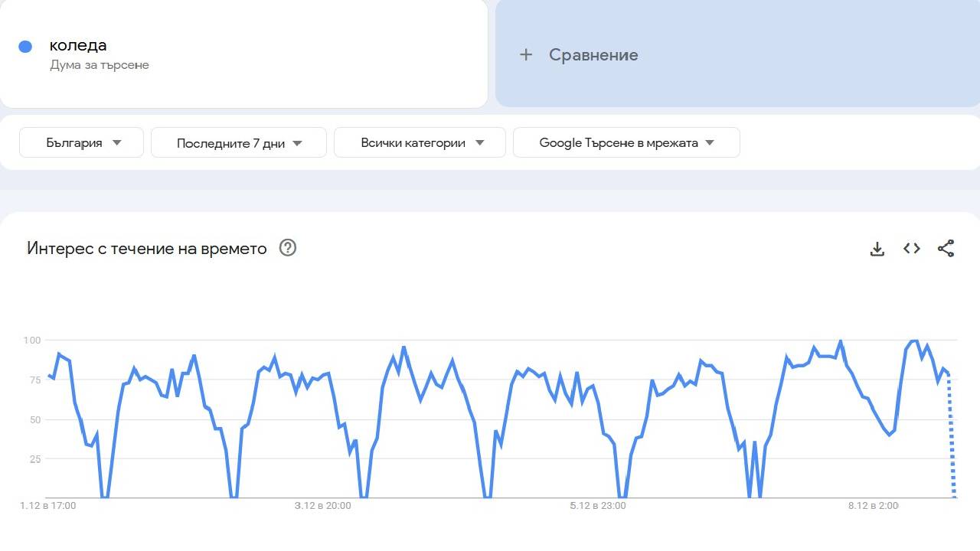Share the interest chart

tap(946, 248)
